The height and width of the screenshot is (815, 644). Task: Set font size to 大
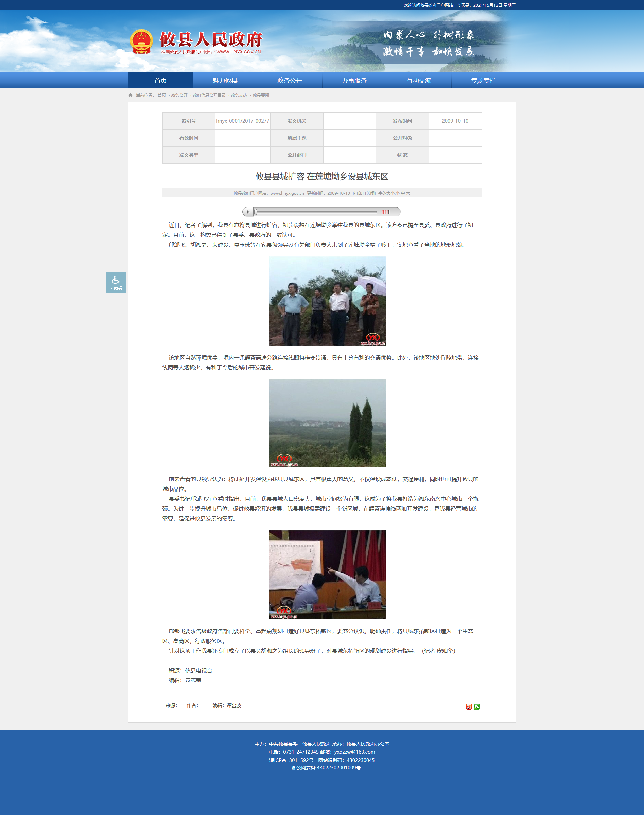[408, 193]
